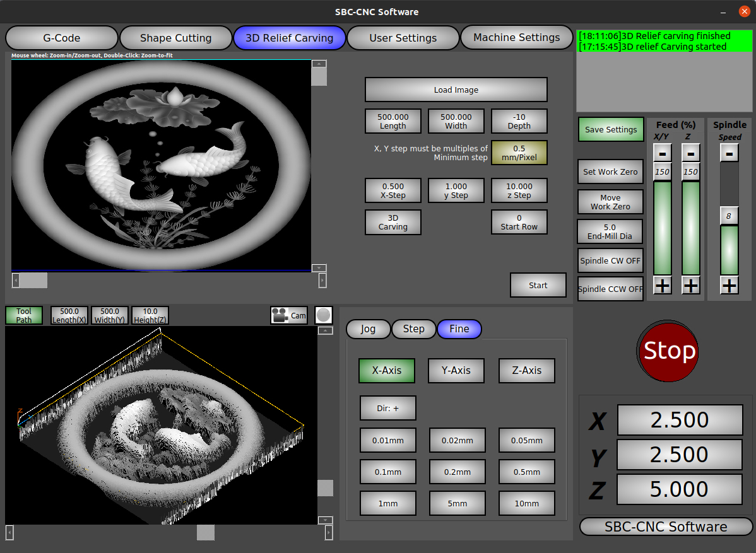The width and height of the screenshot is (756, 553).
Task: Decrease X/Y feed with minus button
Action: coord(663,154)
